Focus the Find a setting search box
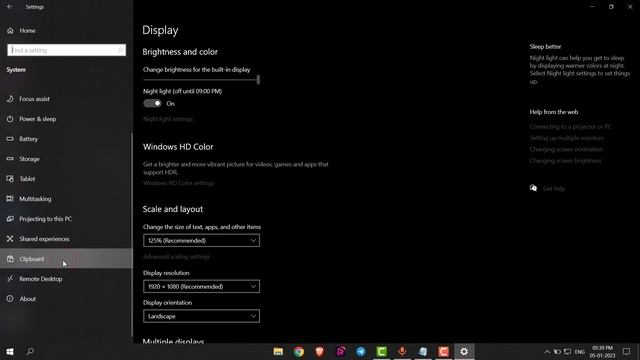The height and width of the screenshot is (360, 640). pos(66,50)
